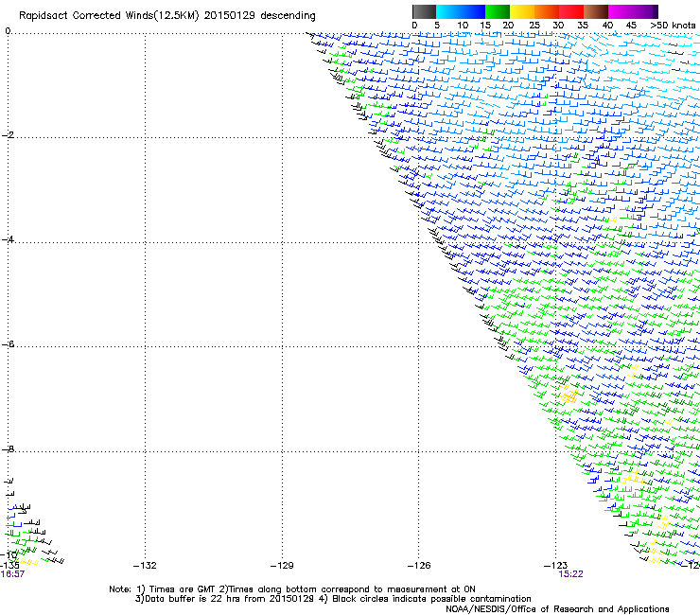Click the longitude label '-126'
The height and width of the screenshot is (615, 700).
tap(419, 566)
